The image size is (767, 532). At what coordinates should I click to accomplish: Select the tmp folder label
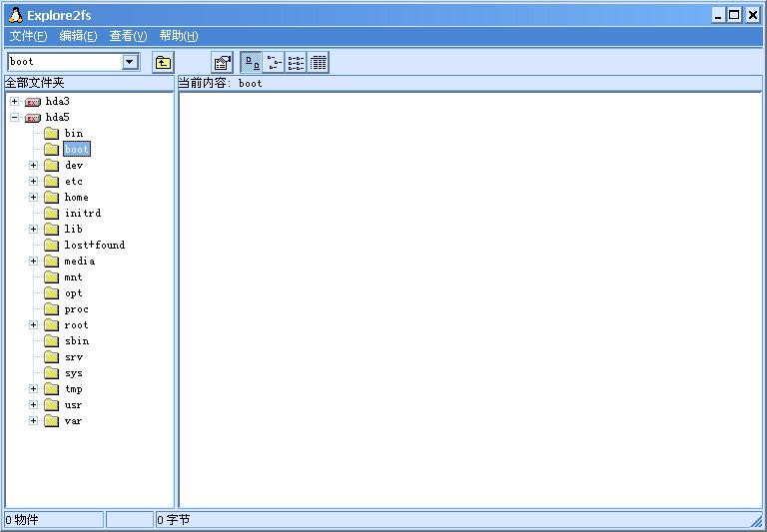pos(73,388)
